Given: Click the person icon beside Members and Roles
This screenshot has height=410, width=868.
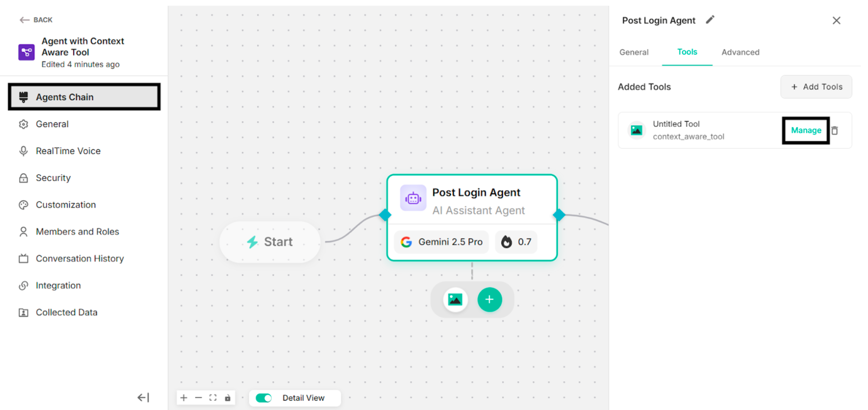Looking at the screenshot, I should [x=23, y=232].
